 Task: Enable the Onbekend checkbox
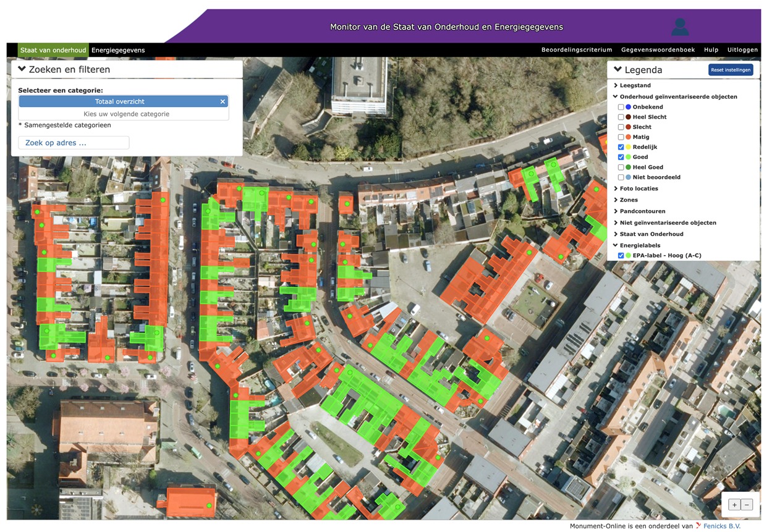coord(621,107)
